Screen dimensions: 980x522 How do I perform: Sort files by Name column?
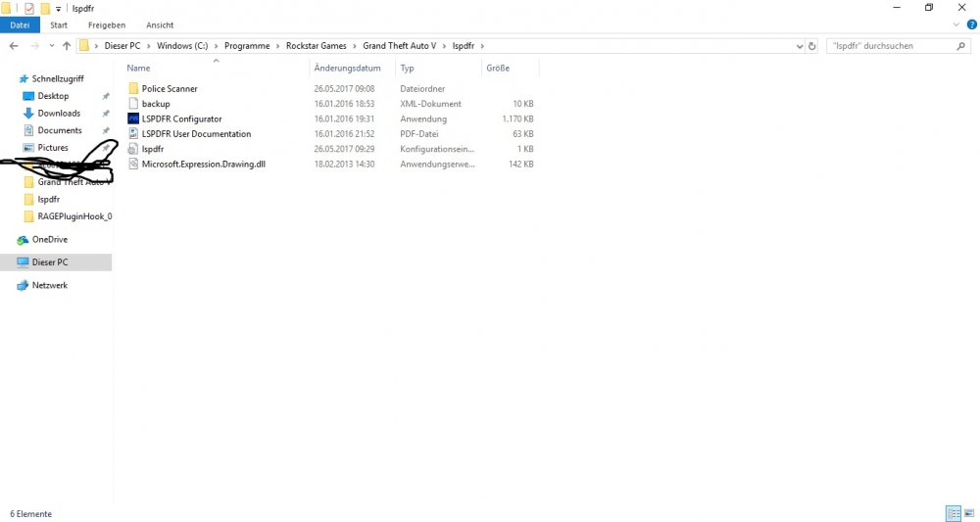pyautogui.click(x=138, y=68)
